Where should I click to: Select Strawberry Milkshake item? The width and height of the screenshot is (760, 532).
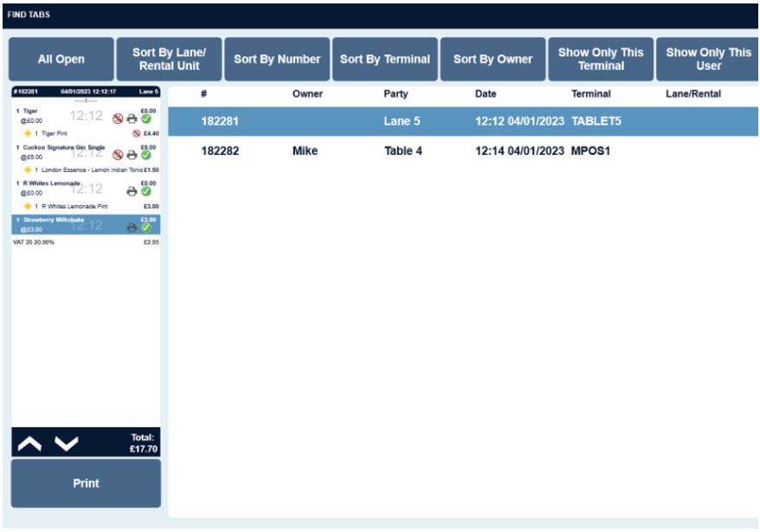click(x=86, y=225)
